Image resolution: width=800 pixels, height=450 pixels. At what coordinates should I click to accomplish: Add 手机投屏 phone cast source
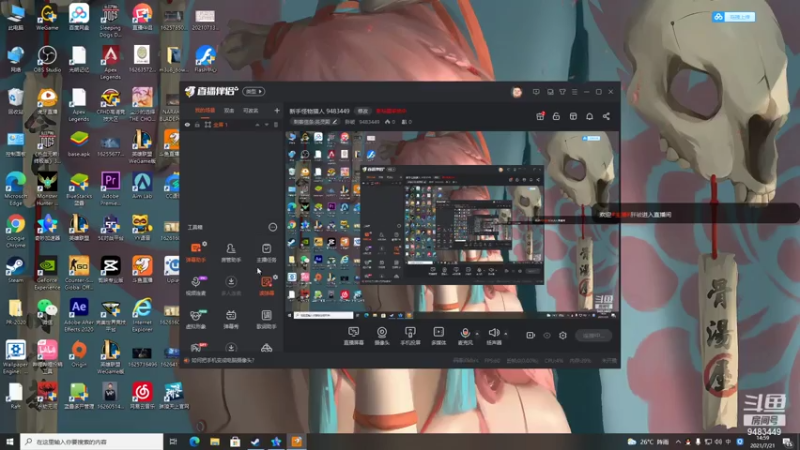[410, 336]
